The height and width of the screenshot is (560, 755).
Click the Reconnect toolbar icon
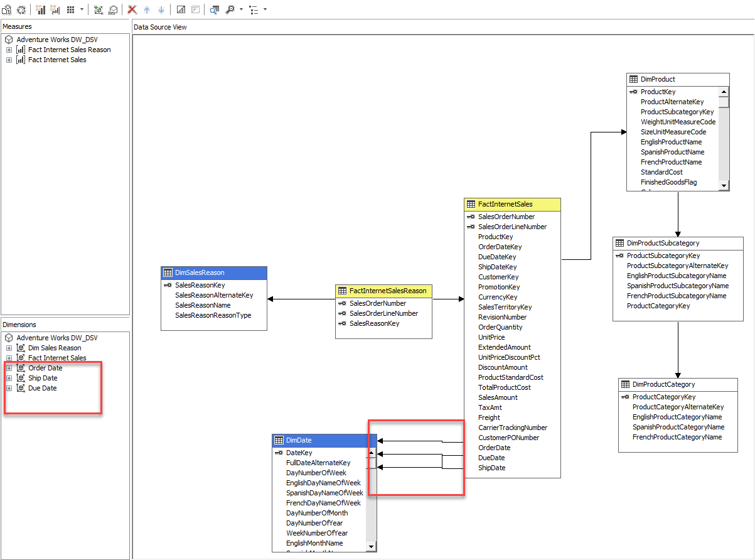[21, 9]
